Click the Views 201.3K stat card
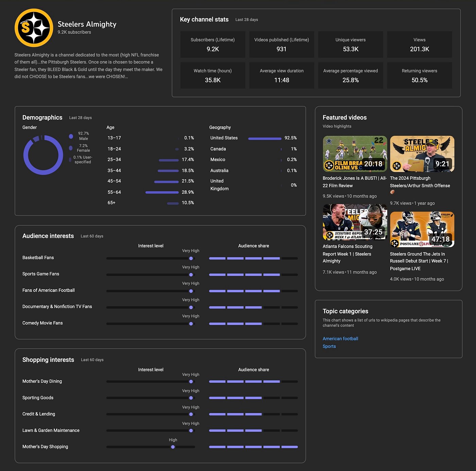 [x=420, y=45]
